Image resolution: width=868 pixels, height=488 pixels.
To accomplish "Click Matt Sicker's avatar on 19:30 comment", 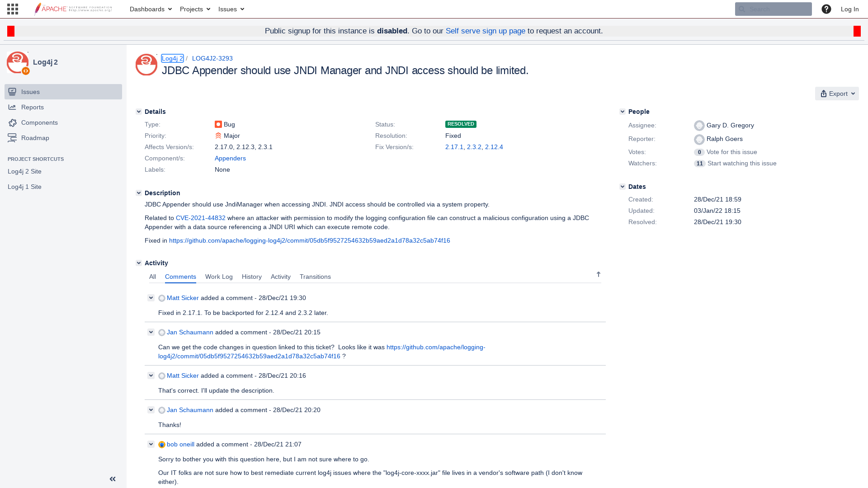I will 162,298.
